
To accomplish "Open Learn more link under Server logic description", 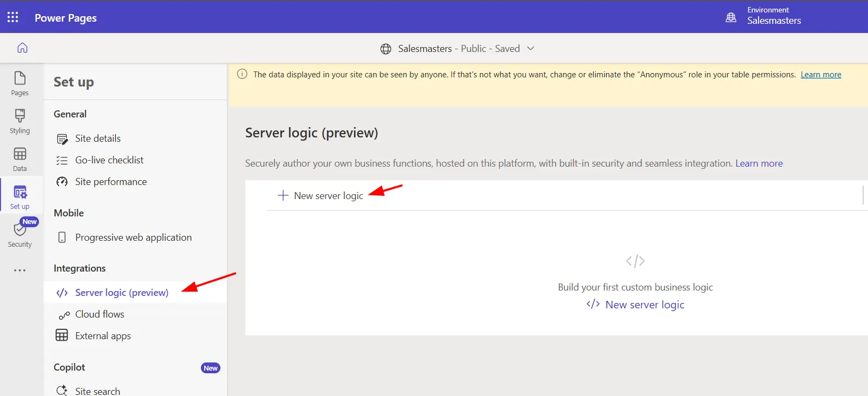I will 759,163.
